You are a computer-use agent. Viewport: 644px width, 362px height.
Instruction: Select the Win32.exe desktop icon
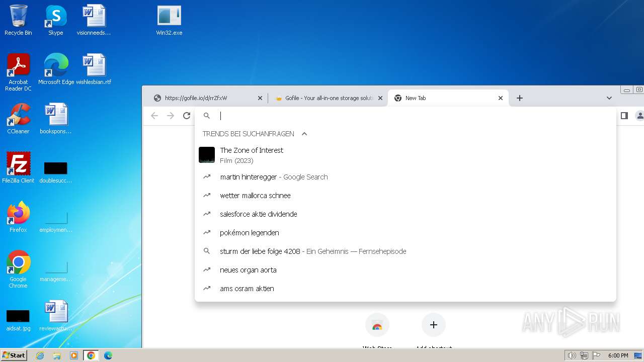(x=169, y=20)
